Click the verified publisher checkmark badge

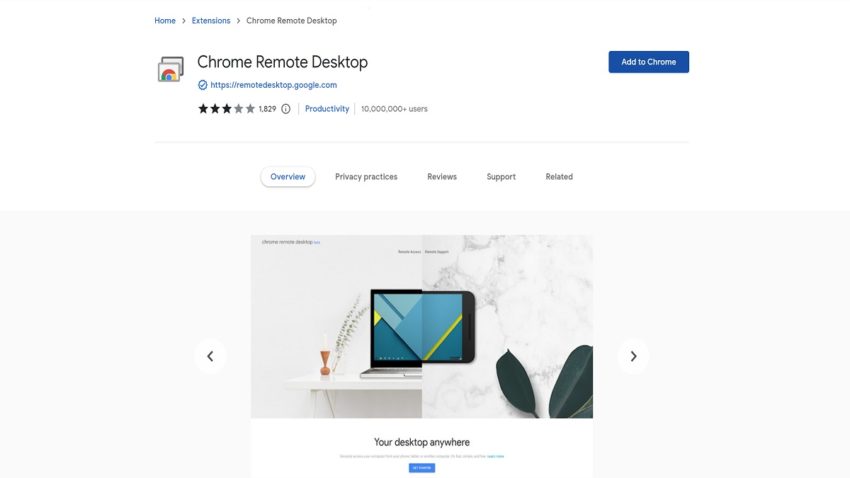203,85
